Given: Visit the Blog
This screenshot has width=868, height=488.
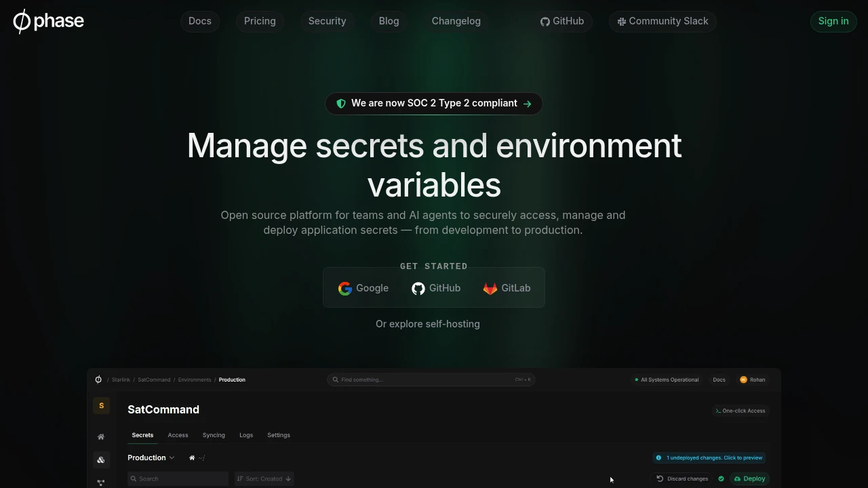Looking at the screenshot, I should tap(389, 21).
